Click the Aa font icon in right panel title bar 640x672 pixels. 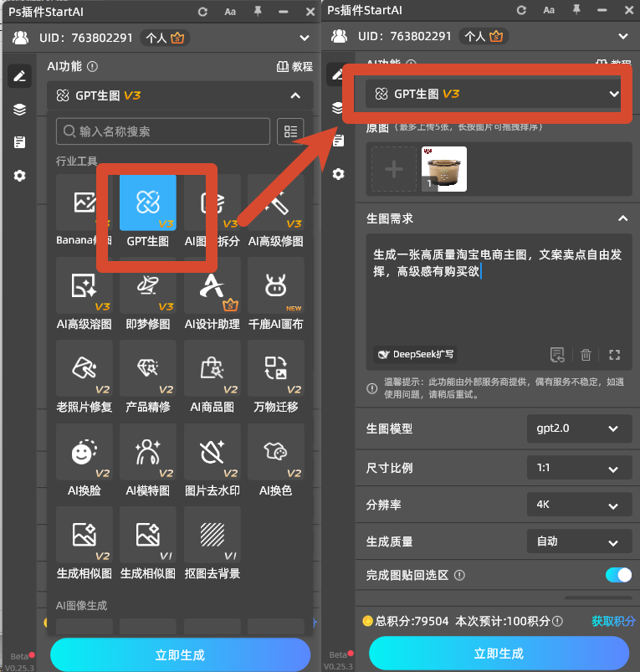pyautogui.click(x=549, y=10)
